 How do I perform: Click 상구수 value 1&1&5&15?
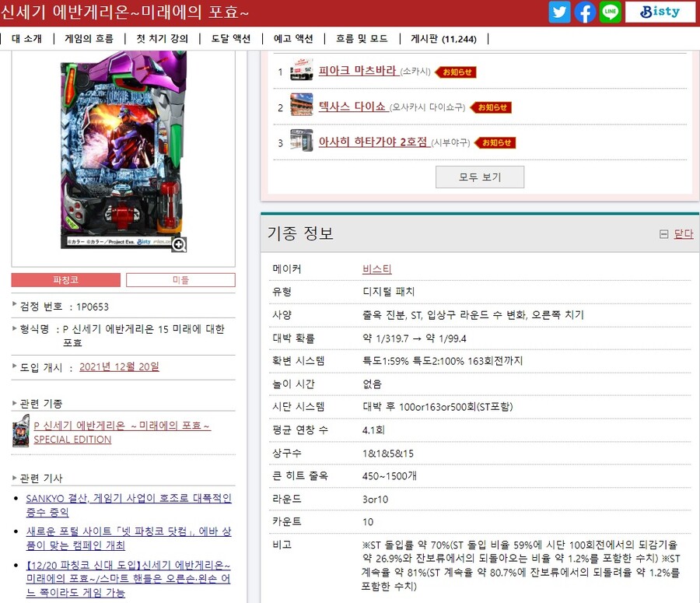(388, 454)
